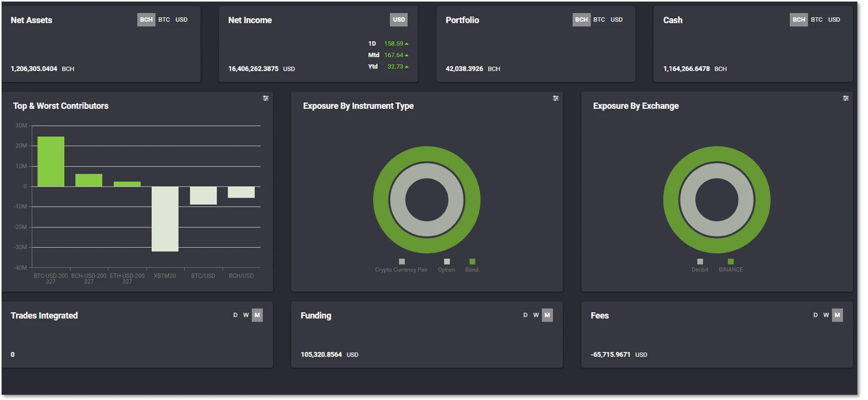Toggle Crypto Currency Pair legend swatch

point(402,261)
